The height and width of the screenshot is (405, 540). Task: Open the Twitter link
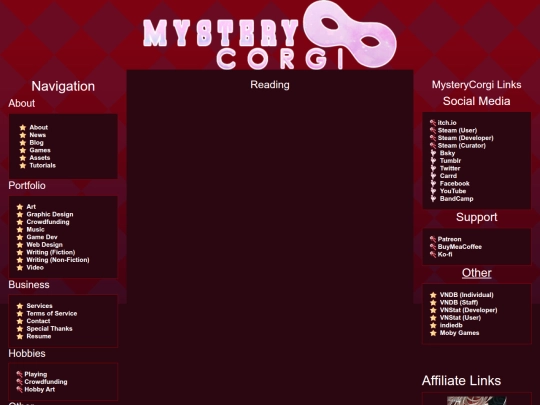coord(450,168)
